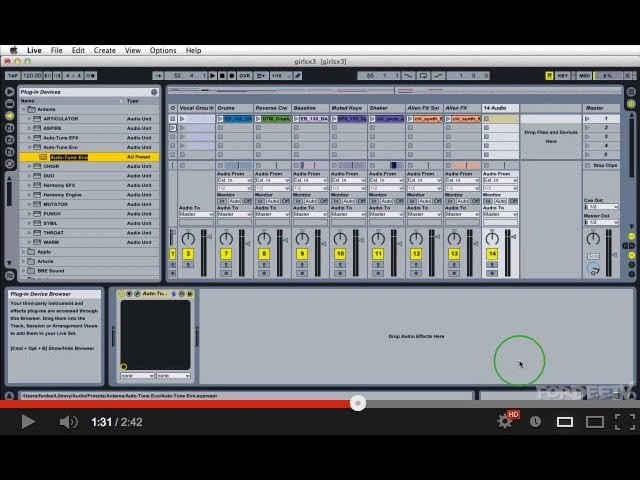640x480 pixels.
Task: Open Drums Audio From Ext. In dropdown
Action: click(x=234, y=180)
